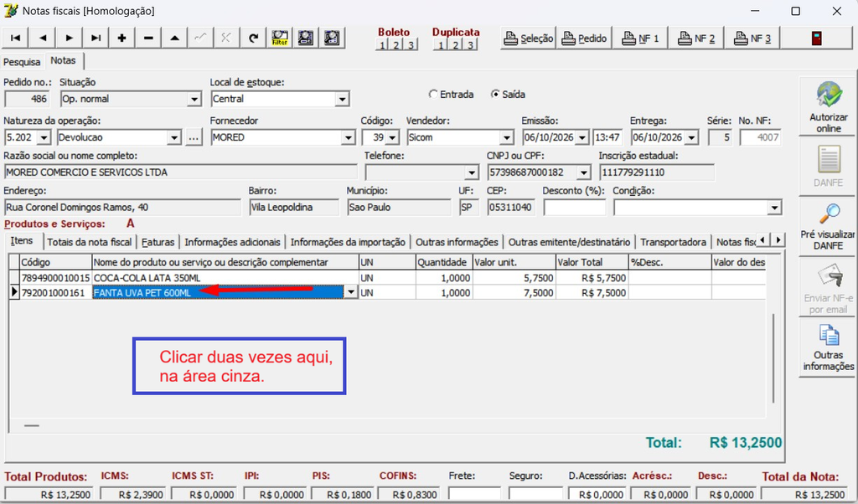Viewport: 858px width, 504px height.
Task: Expand Vendedor Sicom dropdown
Action: pos(507,137)
